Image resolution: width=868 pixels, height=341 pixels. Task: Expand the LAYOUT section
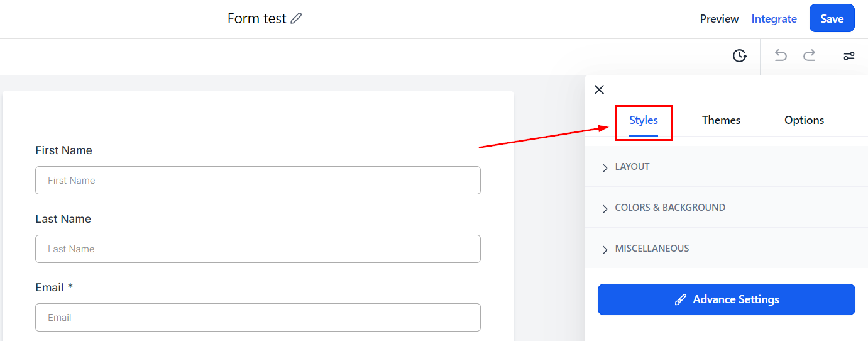(x=632, y=167)
